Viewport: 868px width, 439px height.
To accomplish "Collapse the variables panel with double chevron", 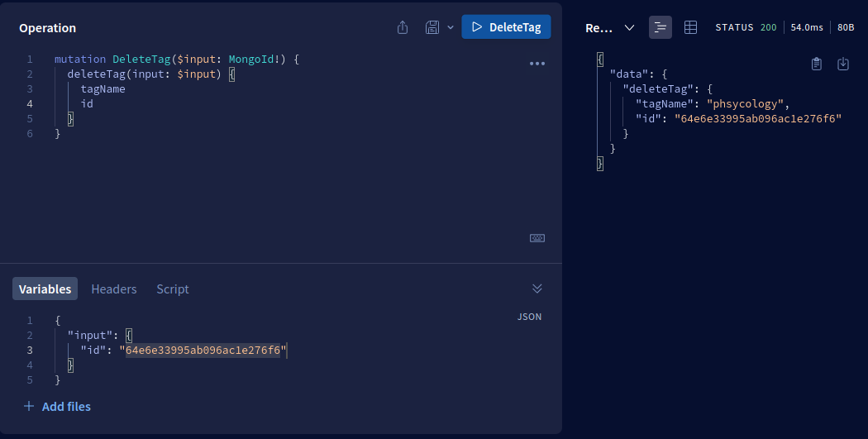I will (x=537, y=289).
